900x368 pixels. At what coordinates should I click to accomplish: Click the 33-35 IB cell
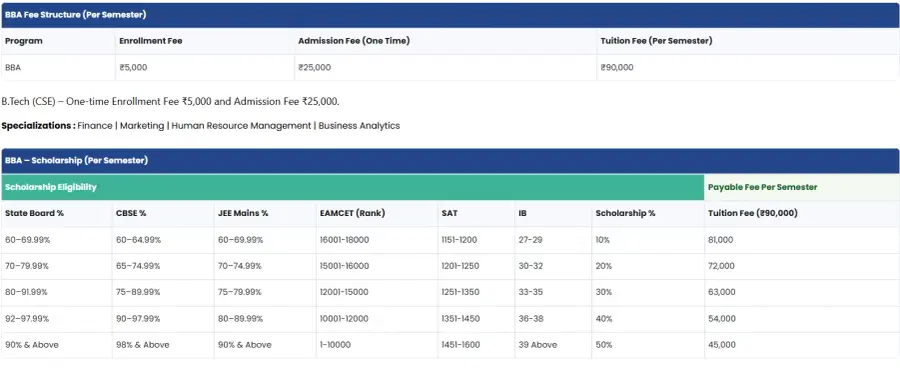553,292
